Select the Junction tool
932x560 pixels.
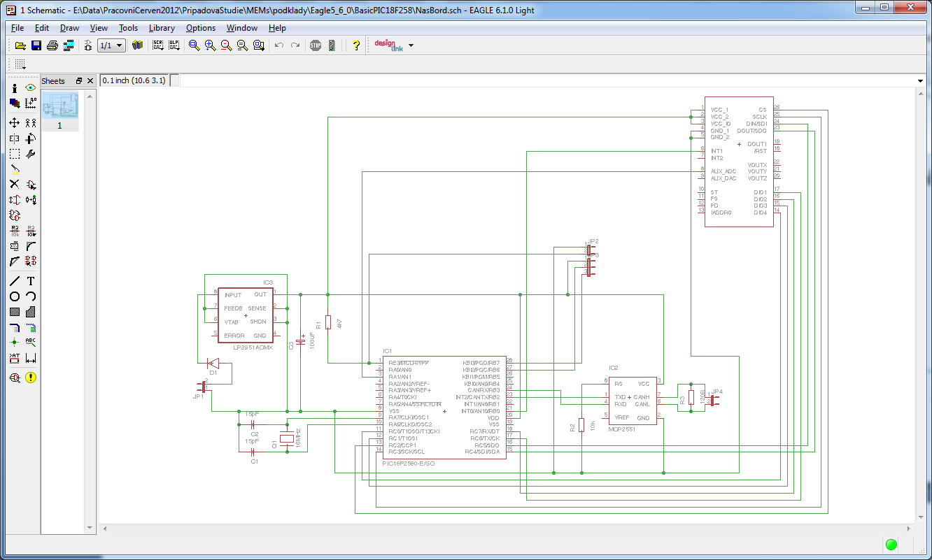tap(15, 343)
